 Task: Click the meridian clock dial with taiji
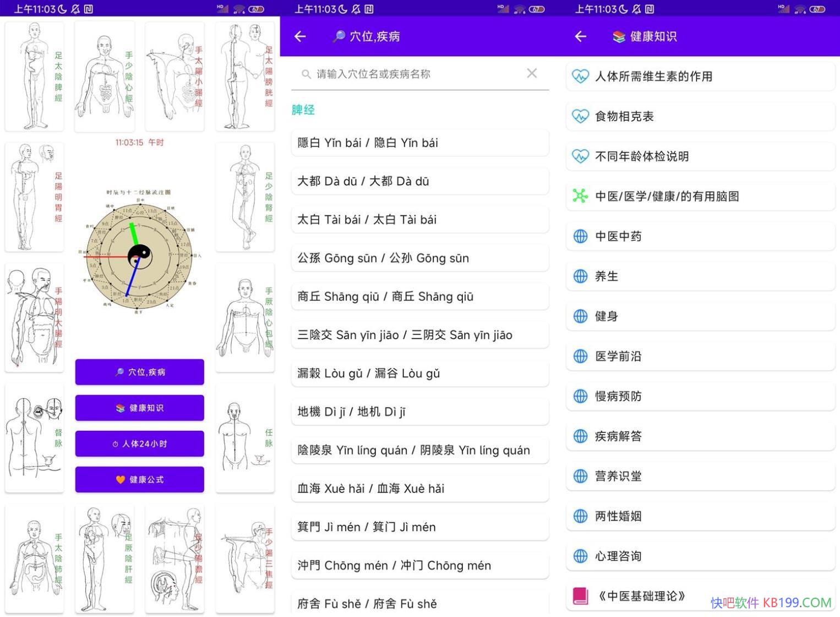tap(139, 256)
